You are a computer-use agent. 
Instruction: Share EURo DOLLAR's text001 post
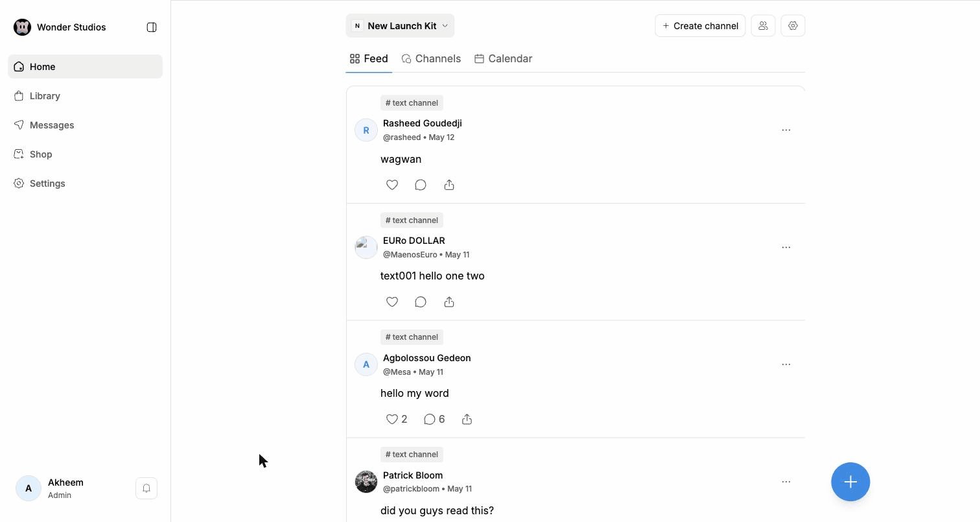[449, 302]
